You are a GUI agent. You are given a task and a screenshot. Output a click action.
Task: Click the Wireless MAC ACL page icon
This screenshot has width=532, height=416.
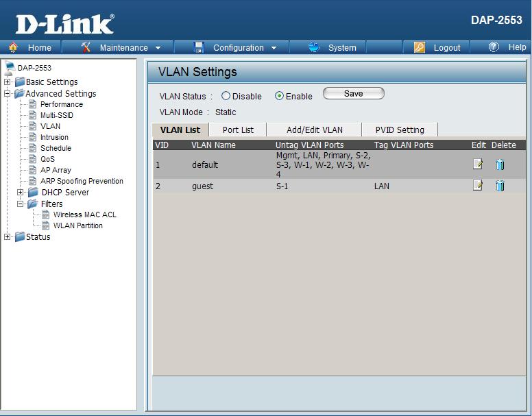coord(45,215)
